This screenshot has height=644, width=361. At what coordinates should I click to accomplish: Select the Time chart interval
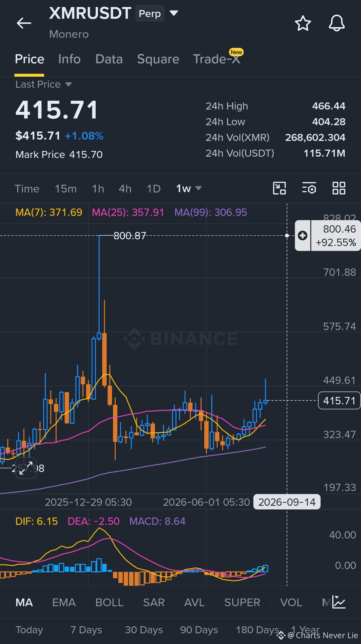point(27,189)
